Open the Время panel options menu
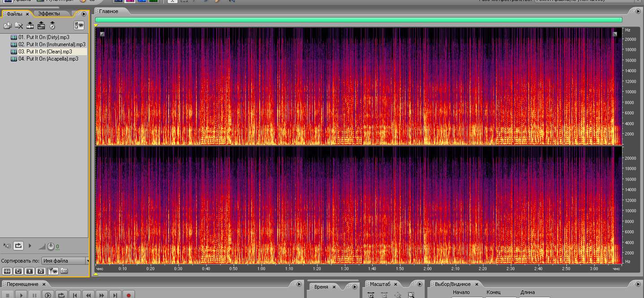Viewport: 644px width, 298px height. (x=355, y=286)
